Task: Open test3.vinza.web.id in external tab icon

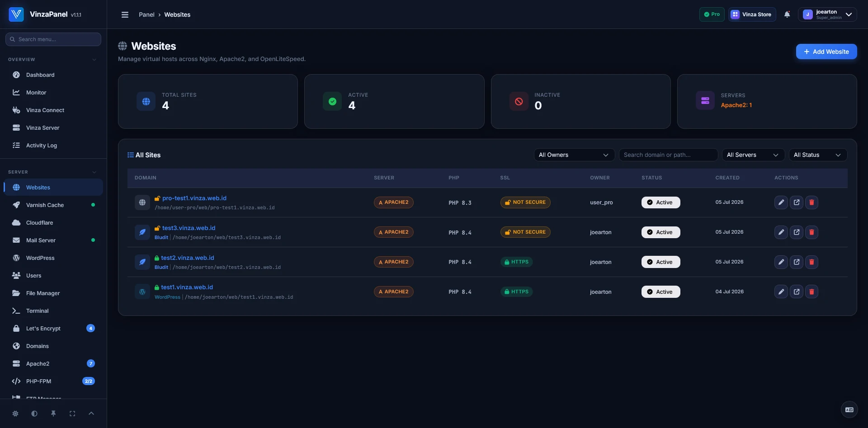Action: coord(796,232)
